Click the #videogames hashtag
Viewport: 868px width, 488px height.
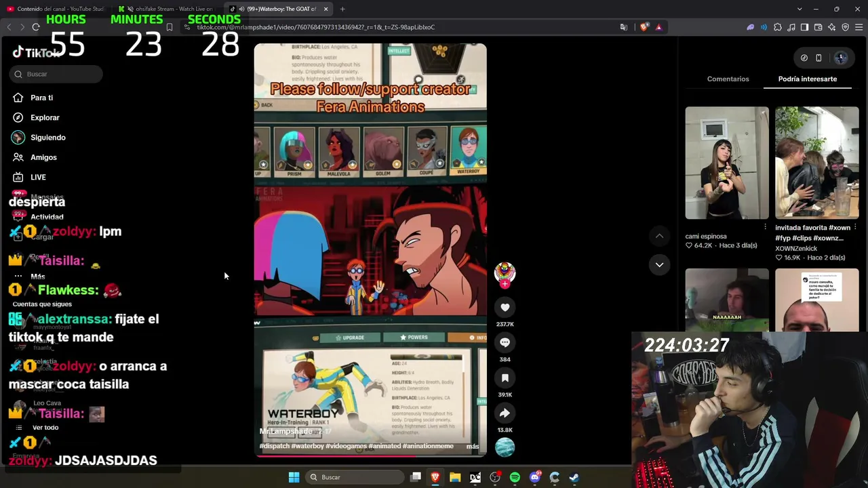[346, 446]
